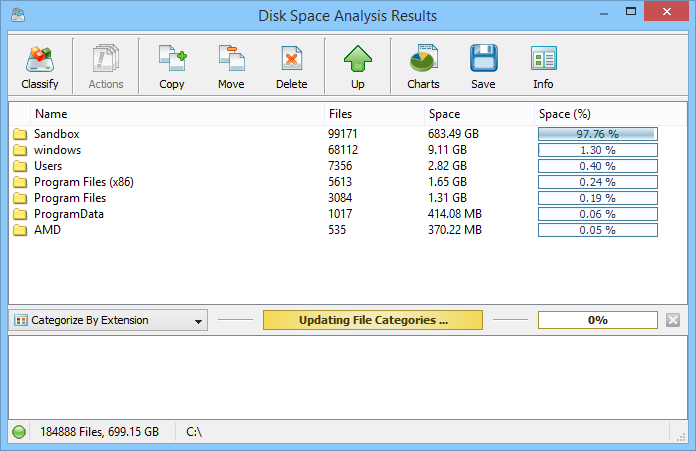Maximize the Disk Space Analysis window
This screenshot has width=696, height=451.
click(631, 12)
